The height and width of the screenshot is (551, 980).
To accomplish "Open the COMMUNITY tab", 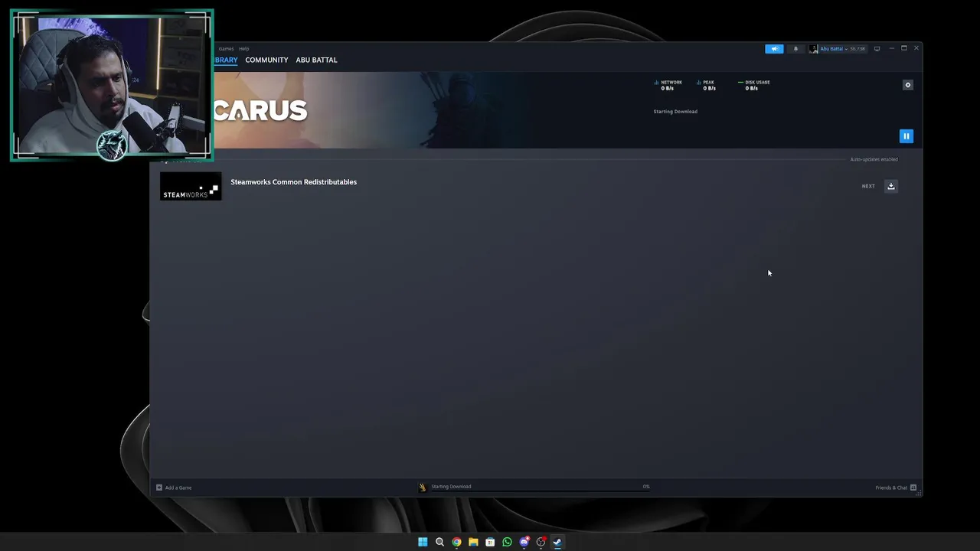I will pos(266,60).
